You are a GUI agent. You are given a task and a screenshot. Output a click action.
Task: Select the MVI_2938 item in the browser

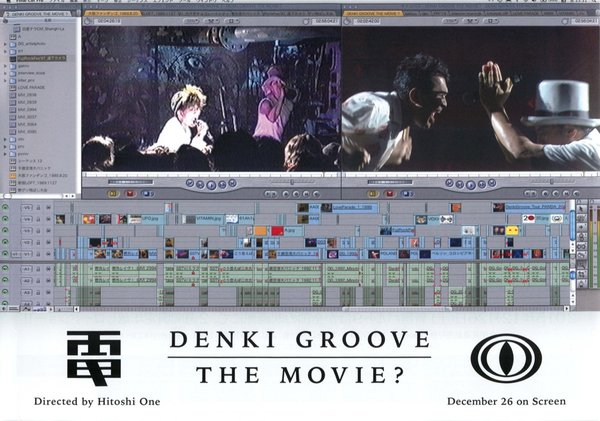[23, 95]
